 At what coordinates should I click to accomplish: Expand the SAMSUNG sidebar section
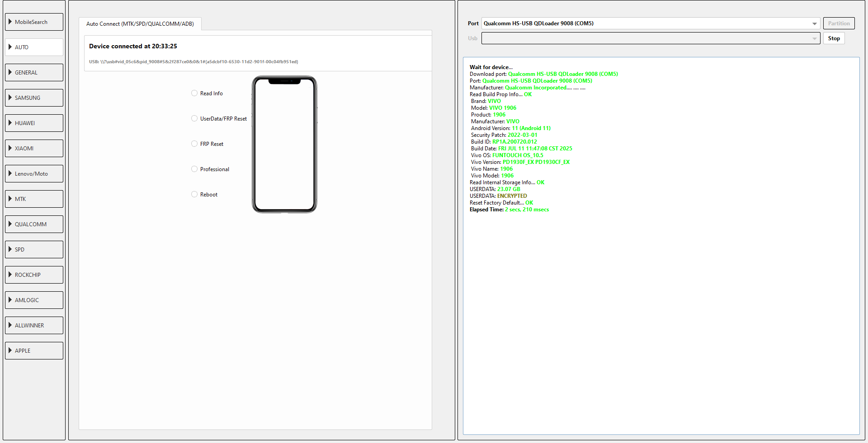(x=34, y=98)
